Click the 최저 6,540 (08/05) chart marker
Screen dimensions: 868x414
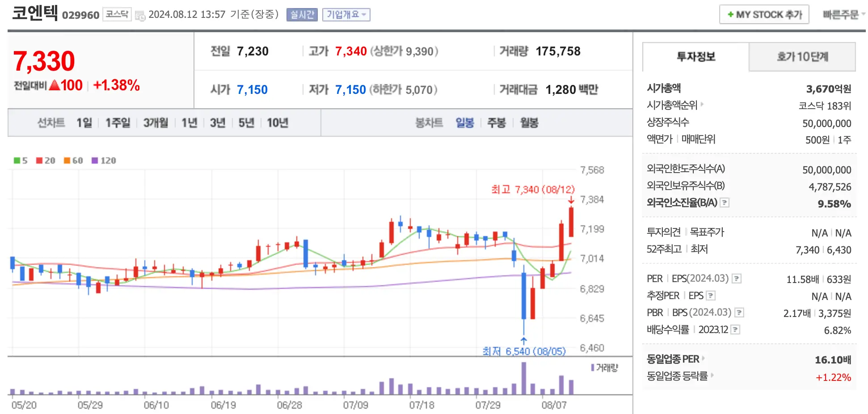pyautogui.click(x=524, y=351)
